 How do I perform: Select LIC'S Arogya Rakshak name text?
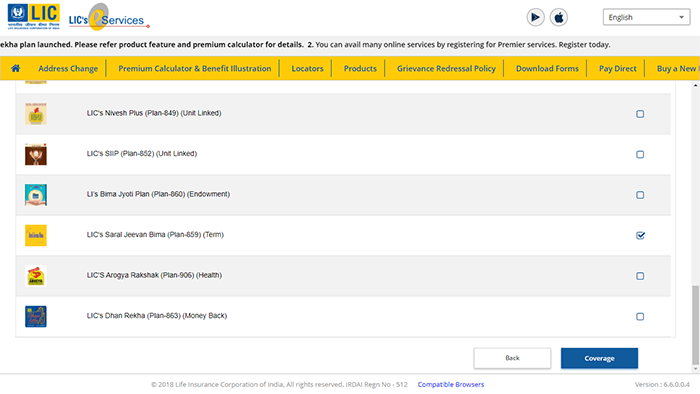(154, 276)
